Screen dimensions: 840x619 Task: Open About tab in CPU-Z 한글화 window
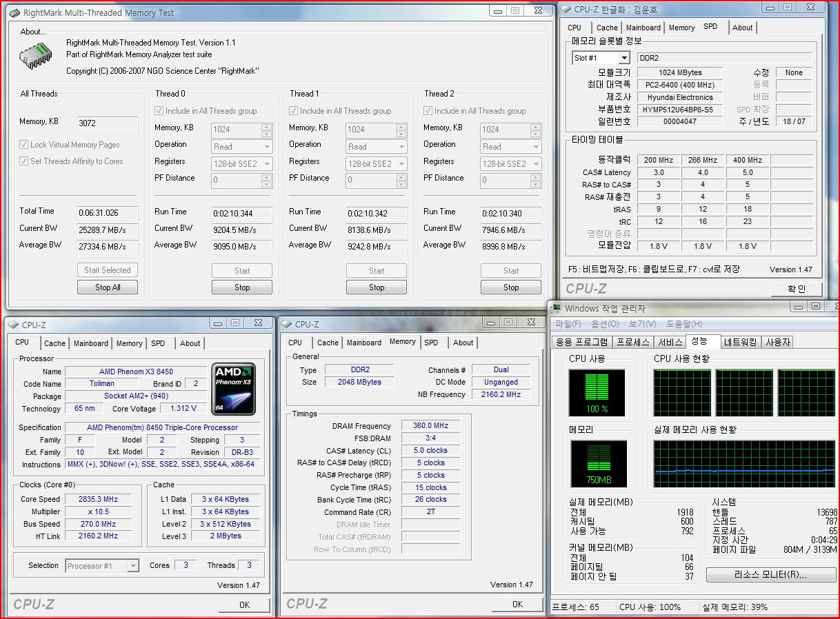tap(743, 28)
